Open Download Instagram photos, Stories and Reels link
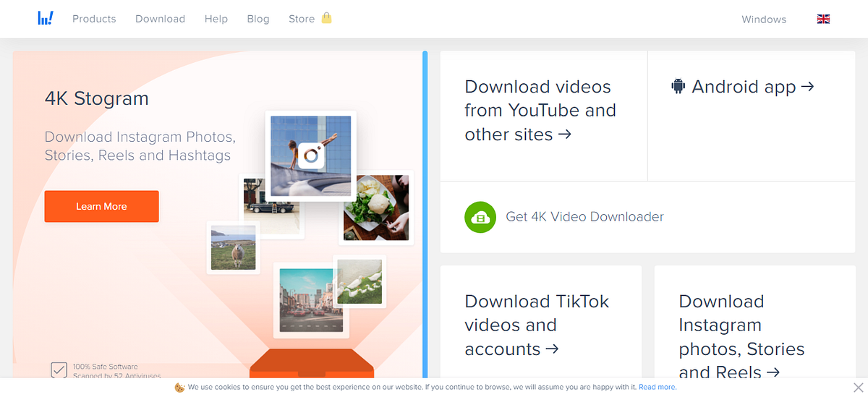This screenshot has height=397, width=868. [741, 337]
